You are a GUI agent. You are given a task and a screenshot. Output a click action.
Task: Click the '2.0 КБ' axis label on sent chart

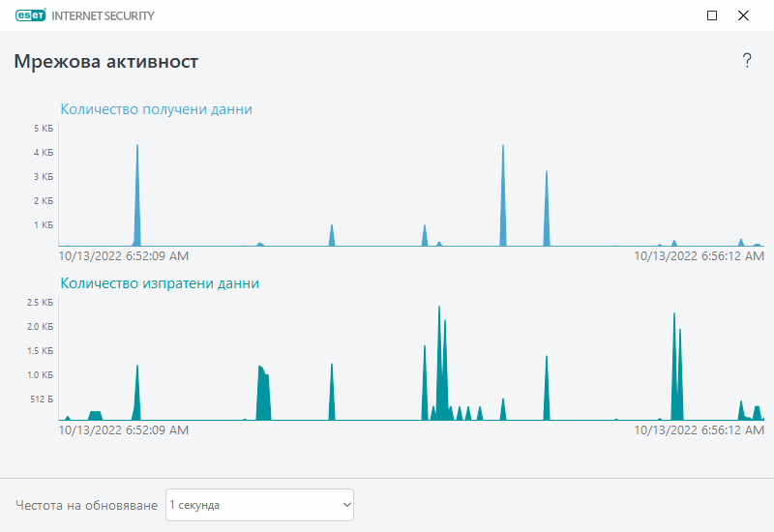(40, 327)
